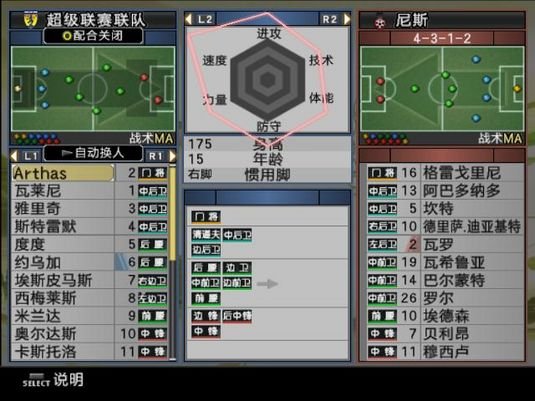Viewport: 535px width, 401px height.
Task: Select the 4-3-1-2 formation tab
Action: pyautogui.click(x=442, y=38)
